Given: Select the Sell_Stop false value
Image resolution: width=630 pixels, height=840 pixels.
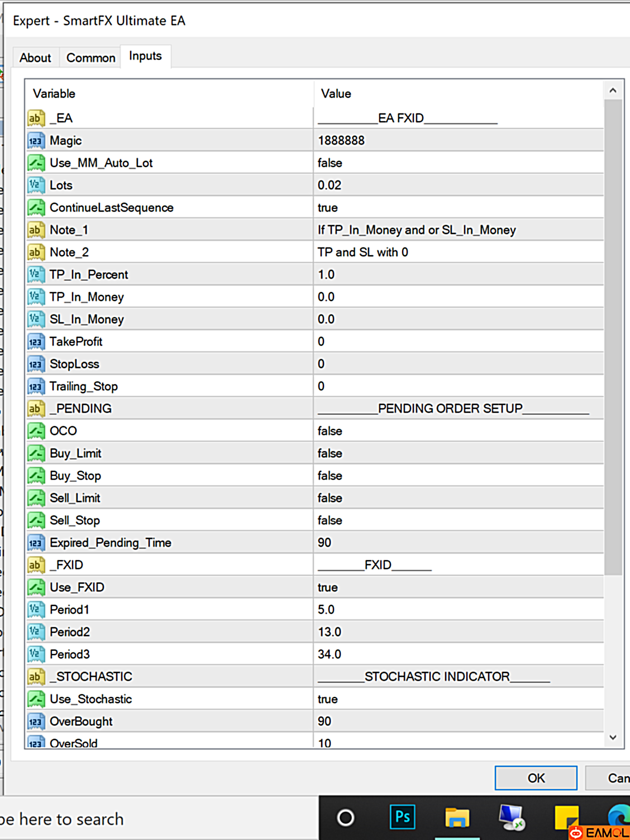Looking at the screenshot, I should [x=330, y=520].
